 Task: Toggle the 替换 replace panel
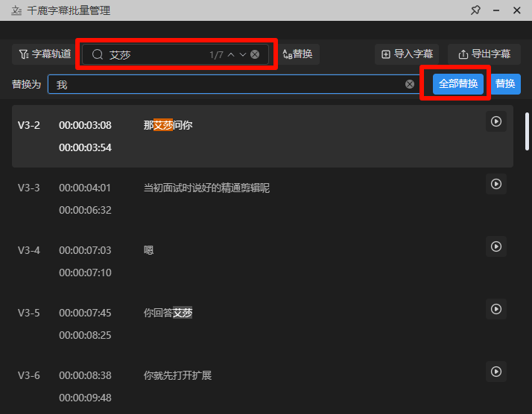coord(297,54)
